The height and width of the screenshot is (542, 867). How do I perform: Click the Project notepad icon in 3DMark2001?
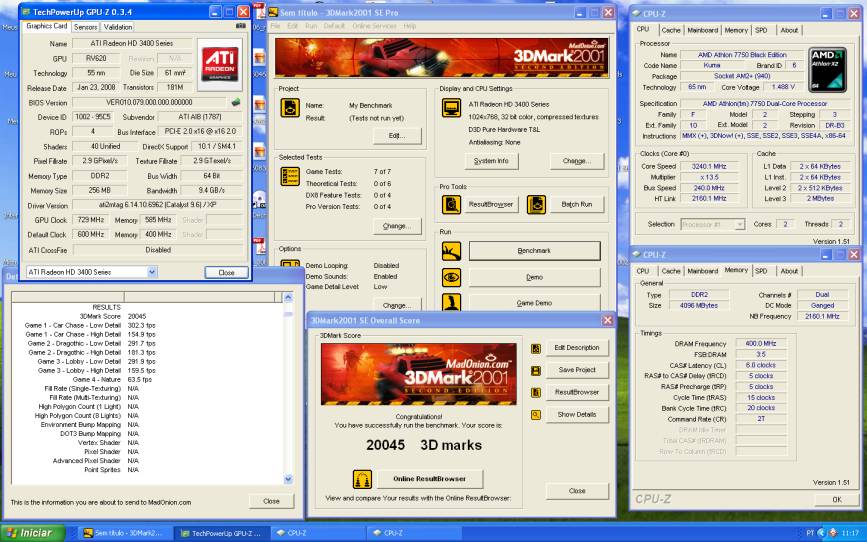click(290, 108)
